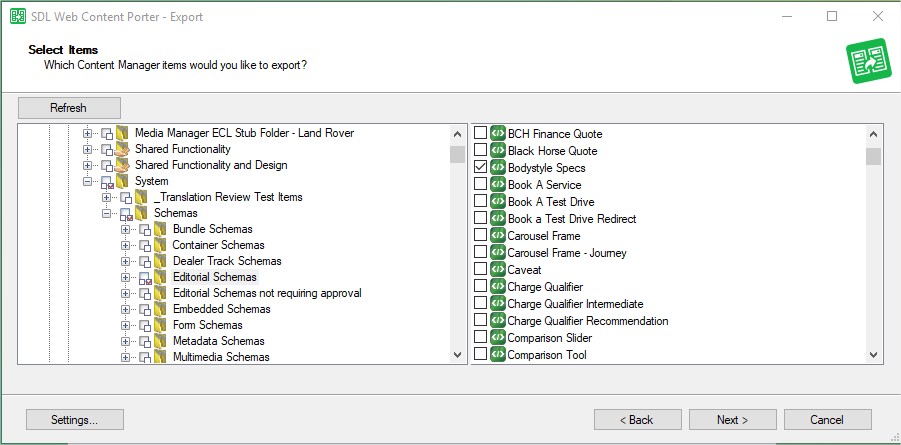The image size is (901, 445).
Task: Uncheck the Bodystyle Specs checkbox
Action: 480,167
